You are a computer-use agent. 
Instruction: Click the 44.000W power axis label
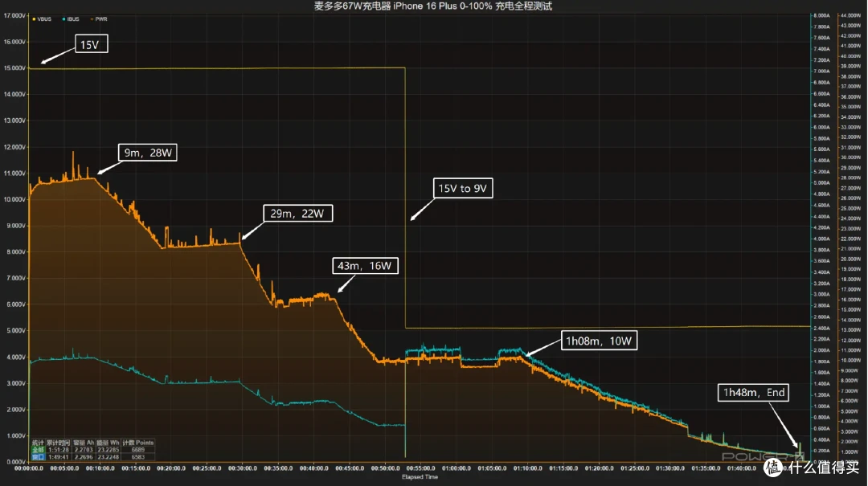coord(850,15)
